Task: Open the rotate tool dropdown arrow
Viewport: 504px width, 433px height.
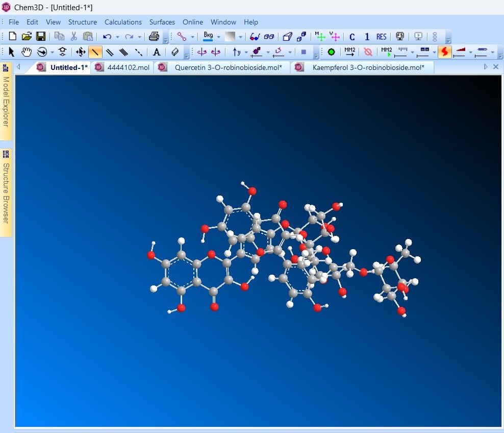Action: tap(51, 52)
